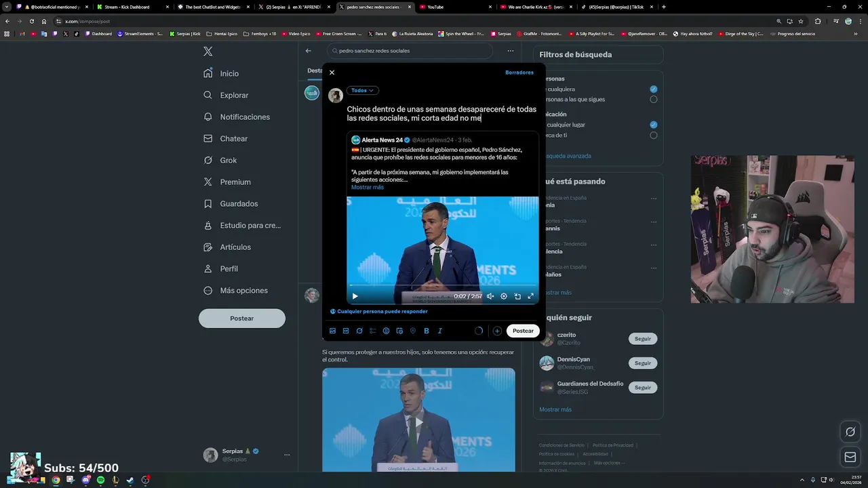Follow Guardianes del Dedsafío
This screenshot has height=488, width=868.
pos(643,388)
